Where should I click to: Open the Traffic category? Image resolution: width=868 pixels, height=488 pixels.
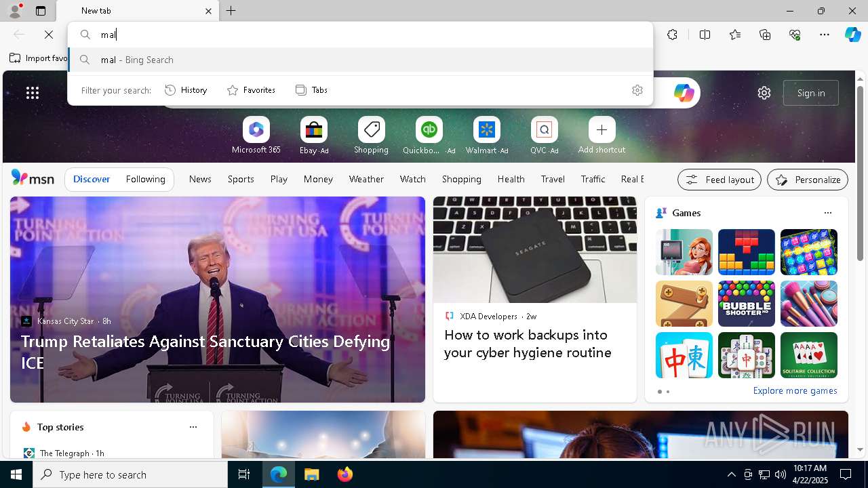pyautogui.click(x=593, y=179)
